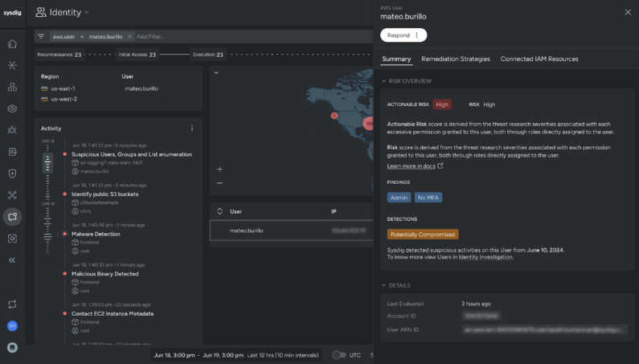The width and height of the screenshot is (639, 364).
Task: Select the highlighted Investigate sidebar icon
Action: (12, 216)
